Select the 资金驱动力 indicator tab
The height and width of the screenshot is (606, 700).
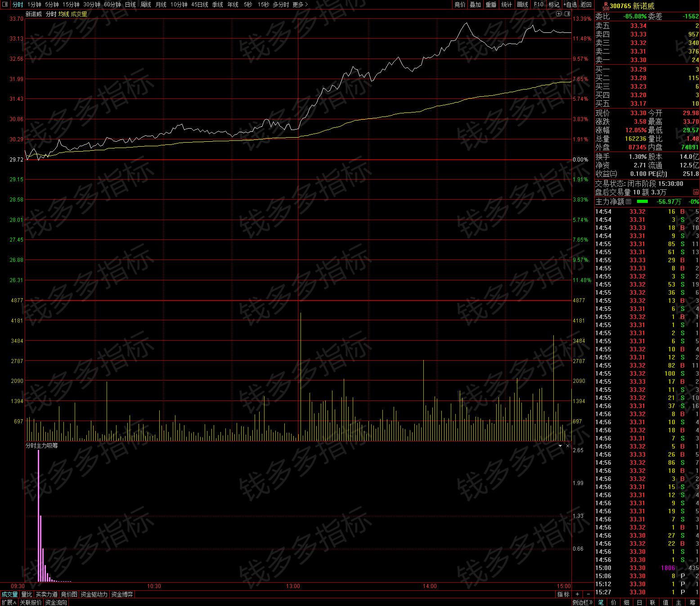[x=94, y=594]
